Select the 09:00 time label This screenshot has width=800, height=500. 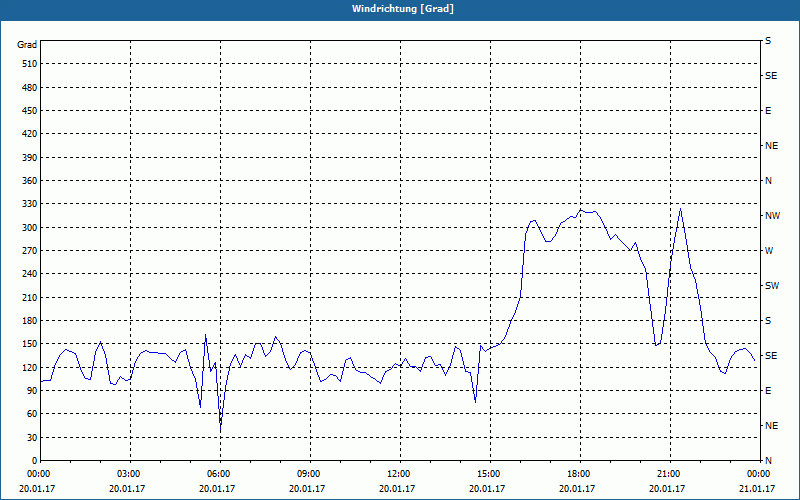[x=308, y=474]
